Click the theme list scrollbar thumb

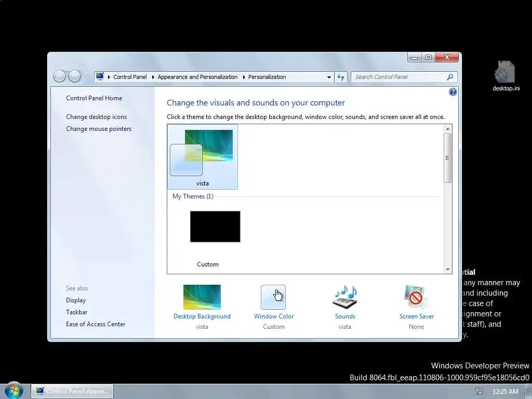447,158
